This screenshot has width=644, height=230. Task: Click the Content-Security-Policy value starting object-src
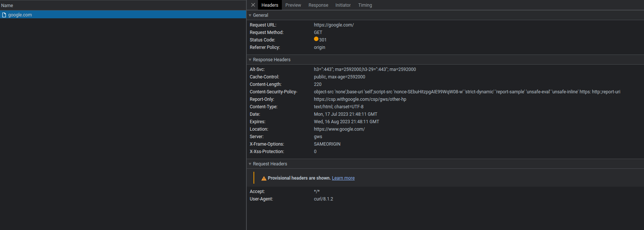(467, 92)
